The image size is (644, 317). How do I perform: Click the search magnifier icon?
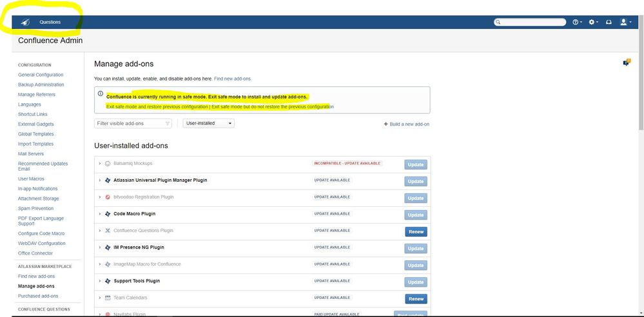click(498, 22)
